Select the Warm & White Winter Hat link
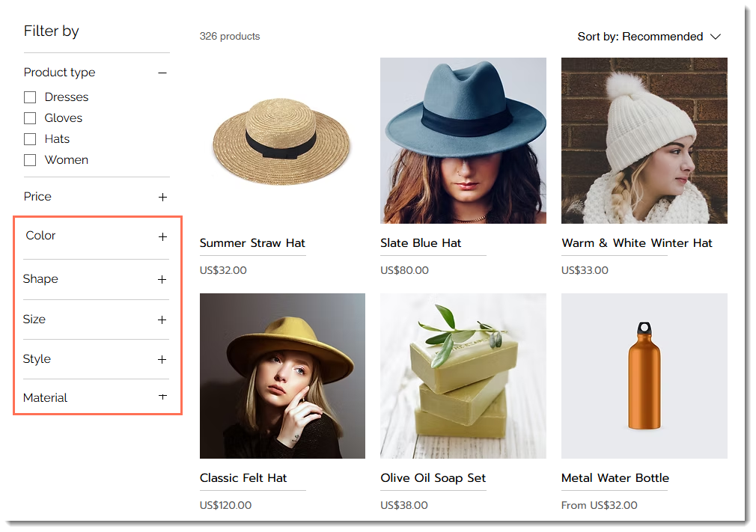This screenshot has width=756, height=532. pos(637,243)
